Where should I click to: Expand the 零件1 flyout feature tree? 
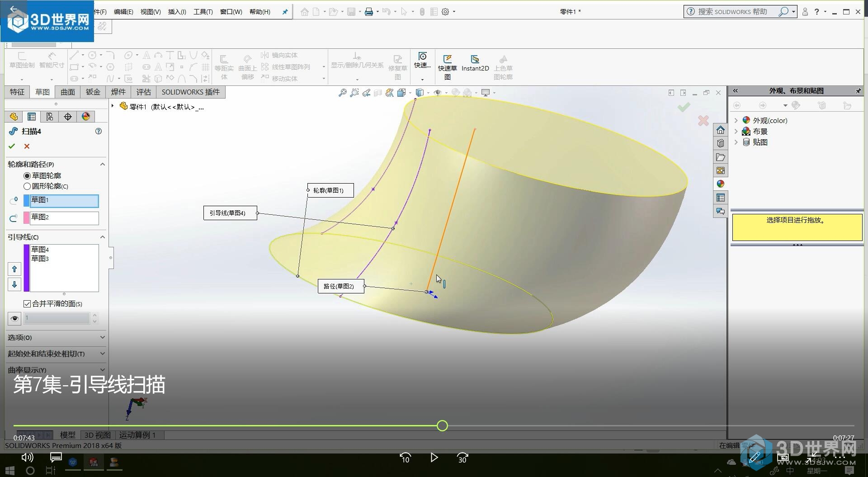113,106
